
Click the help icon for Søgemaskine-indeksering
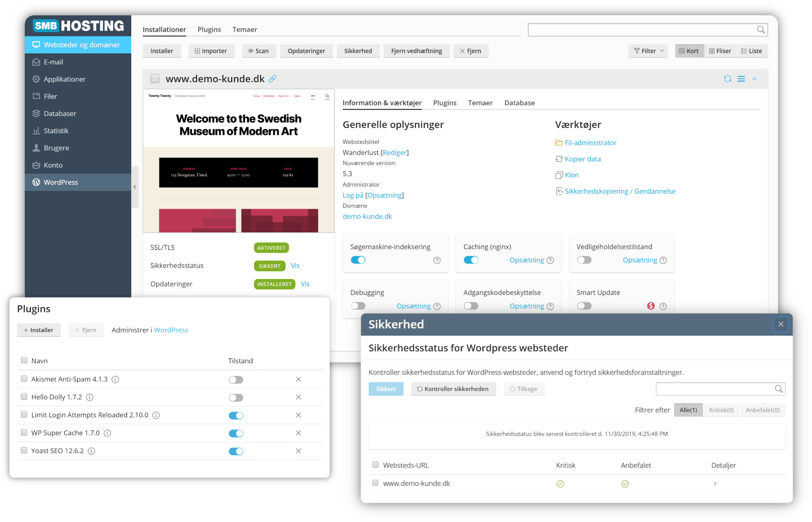[437, 260]
